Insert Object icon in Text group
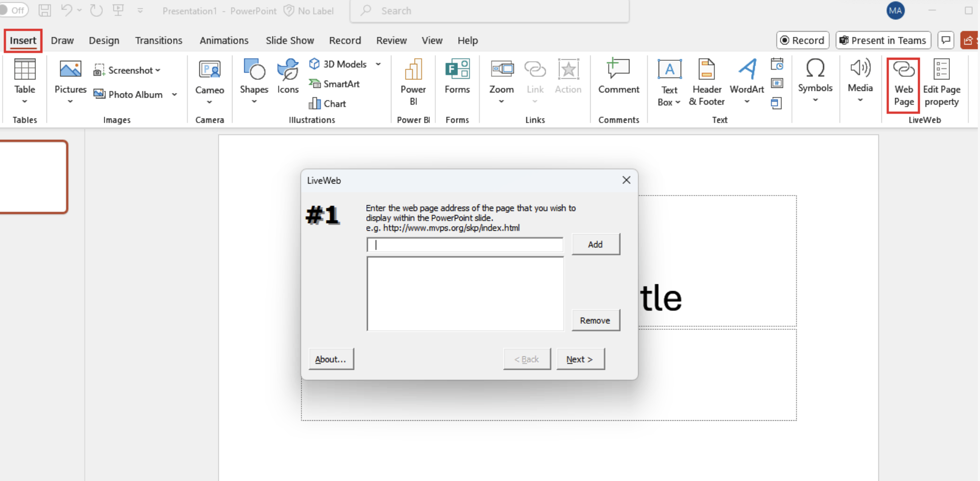This screenshot has height=481, width=980. pyautogui.click(x=777, y=103)
